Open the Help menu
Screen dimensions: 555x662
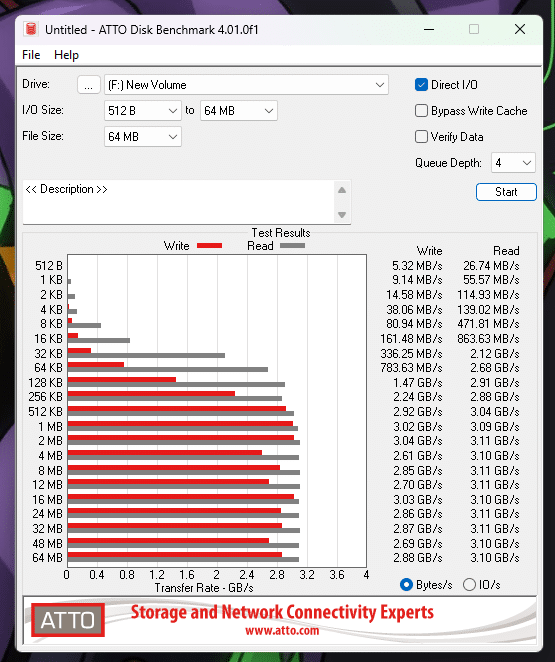click(x=66, y=55)
